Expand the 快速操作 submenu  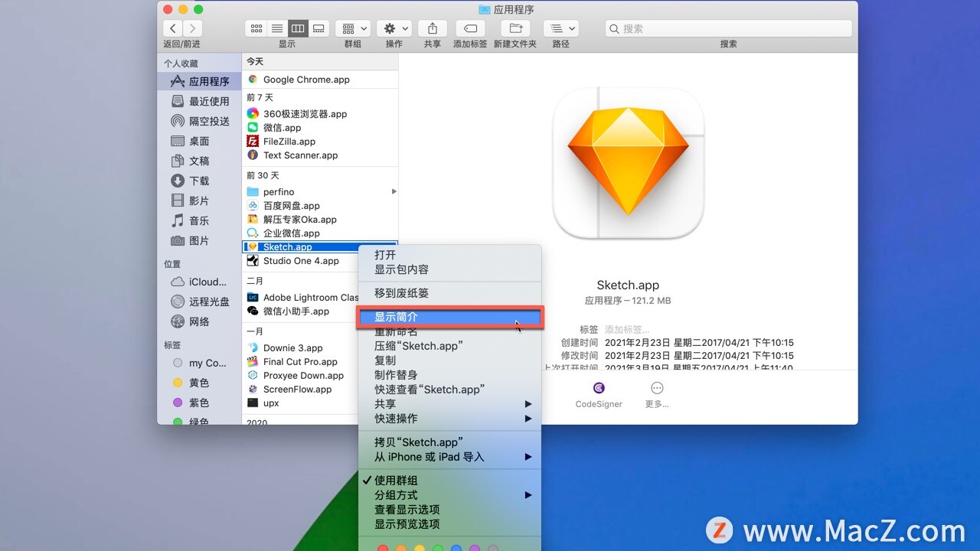pyautogui.click(x=450, y=419)
